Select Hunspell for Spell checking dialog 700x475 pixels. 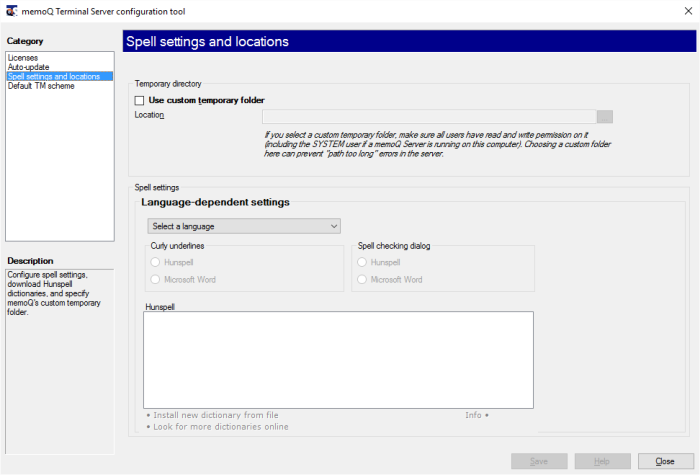pyautogui.click(x=363, y=262)
